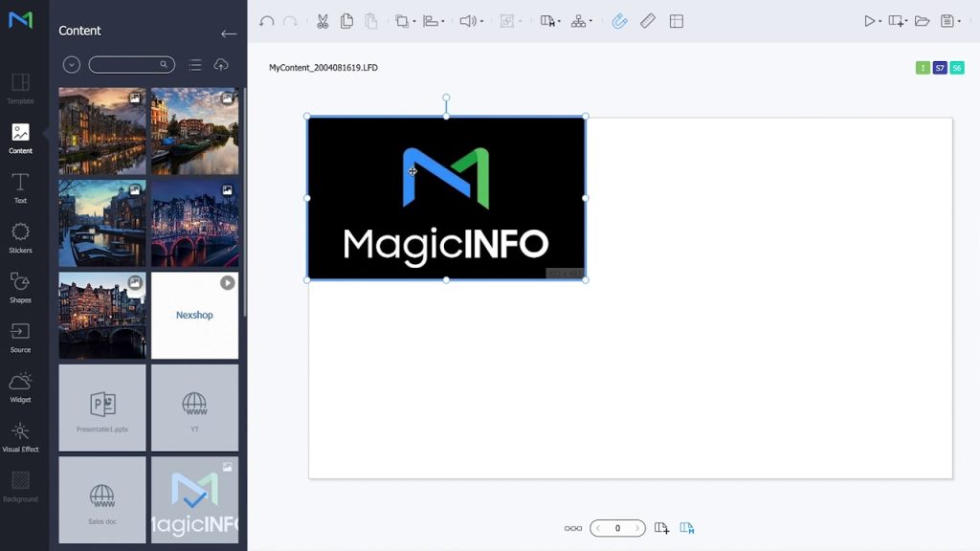This screenshot has height=551, width=980.
Task: Select the Sales doc web item
Action: tap(101, 499)
